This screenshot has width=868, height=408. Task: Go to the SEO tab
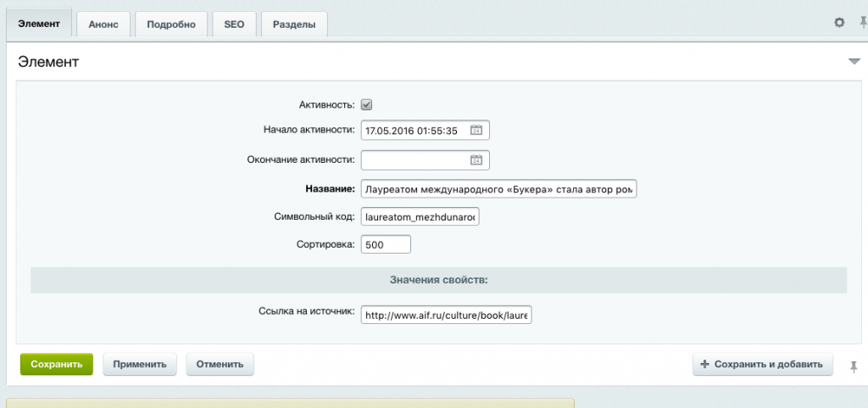tap(234, 25)
